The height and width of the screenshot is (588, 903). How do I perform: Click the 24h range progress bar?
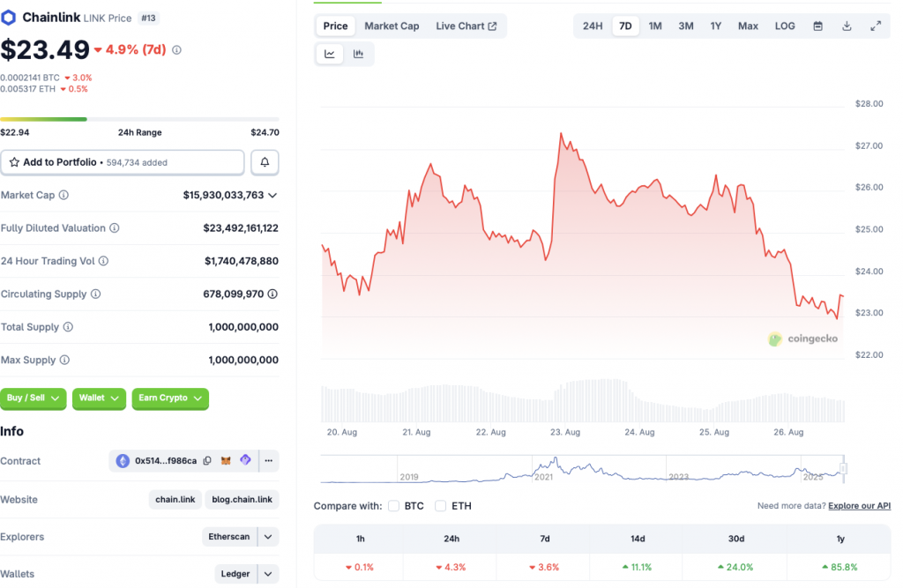click(139, 118)
